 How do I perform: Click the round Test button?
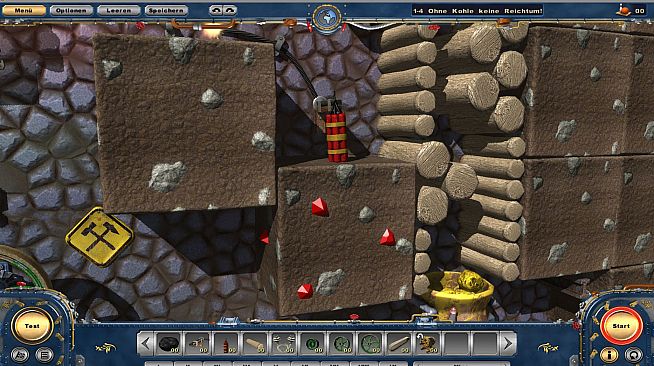32,326
